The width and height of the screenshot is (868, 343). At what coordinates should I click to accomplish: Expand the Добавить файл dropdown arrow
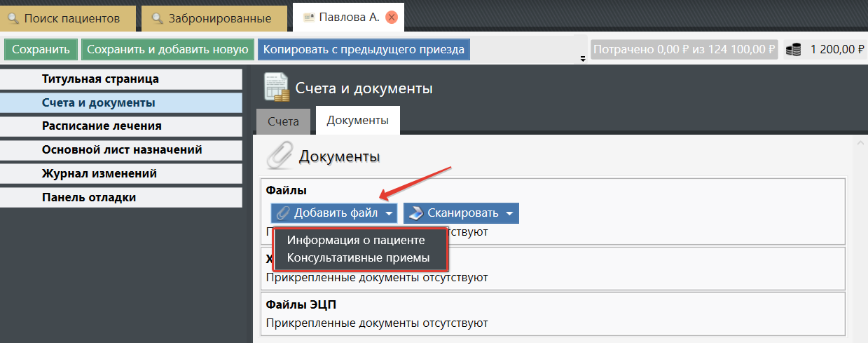click(x=389, y=213)
